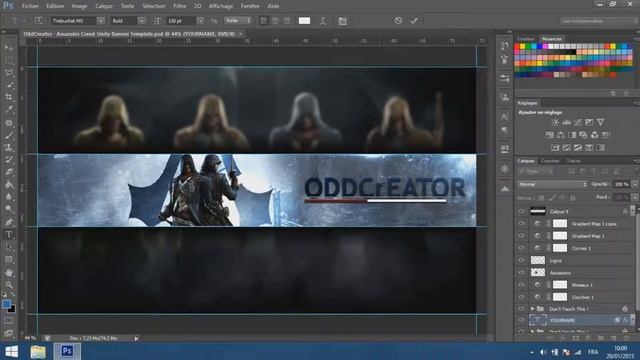Open the Filtre menu
The width and height of the screenshot is (640, 360).
tap(180, 6)
